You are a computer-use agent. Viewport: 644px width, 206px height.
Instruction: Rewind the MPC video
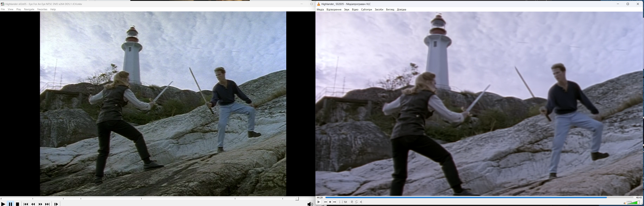coord(33,204)
